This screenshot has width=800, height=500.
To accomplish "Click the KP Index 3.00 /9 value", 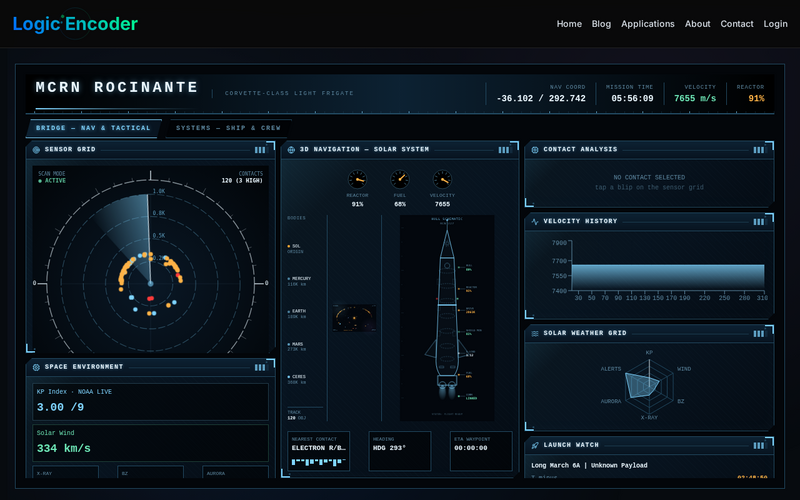I will point(60,407).
